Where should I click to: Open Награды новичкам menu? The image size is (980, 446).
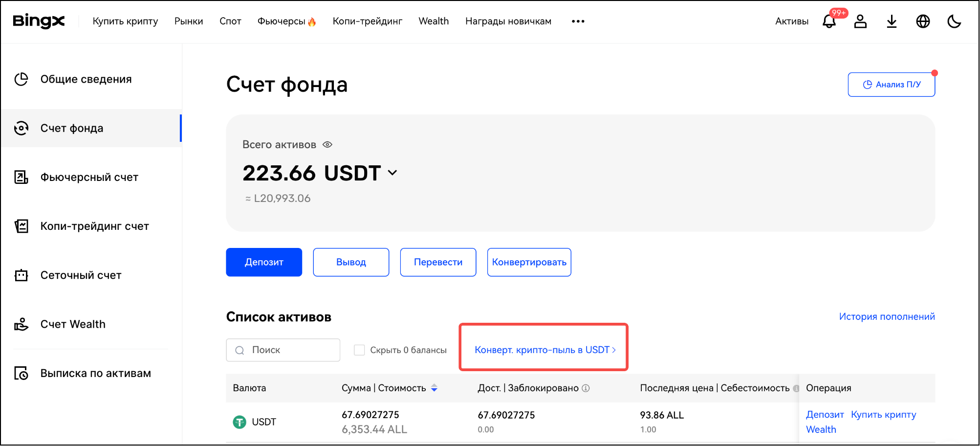[x=508, y=22]
